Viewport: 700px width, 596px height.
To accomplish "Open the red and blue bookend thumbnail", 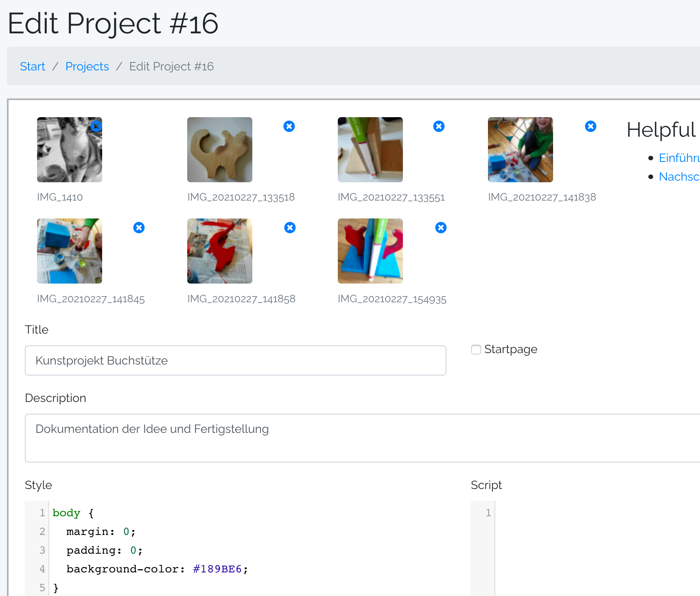I will click(370, 251).
